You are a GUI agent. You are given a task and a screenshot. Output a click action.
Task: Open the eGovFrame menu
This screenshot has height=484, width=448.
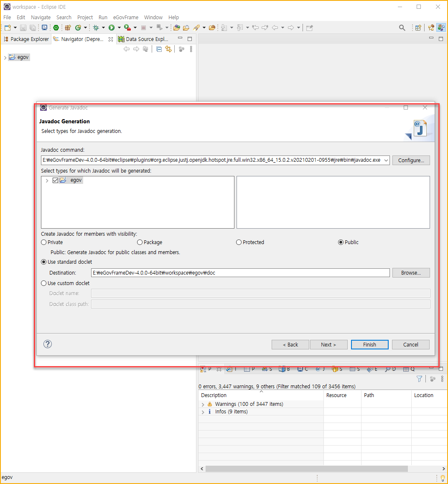[125, 17]
